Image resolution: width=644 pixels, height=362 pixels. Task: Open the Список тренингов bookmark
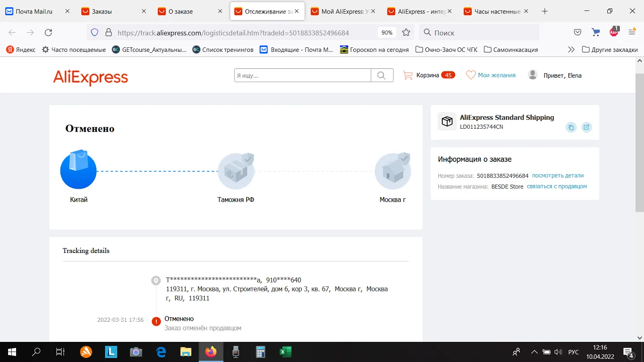click(x=223, y=50)
